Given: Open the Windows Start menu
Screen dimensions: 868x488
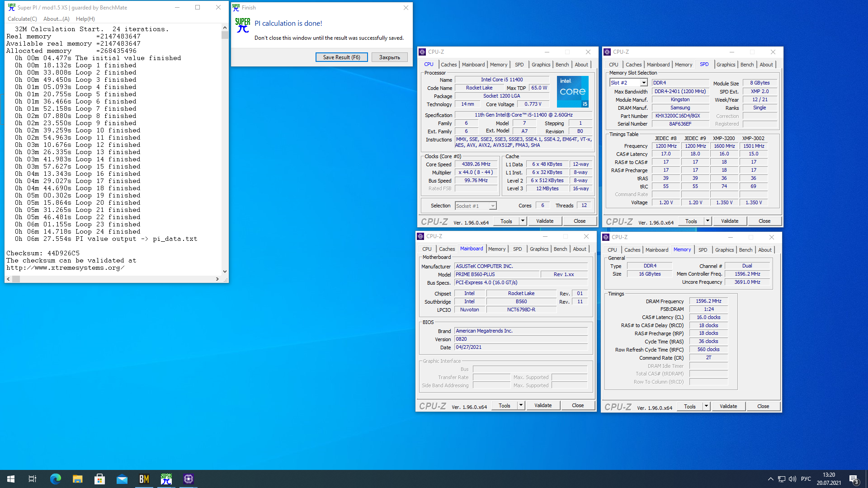Looking at the screenshot, I should [x=11, y=479].
